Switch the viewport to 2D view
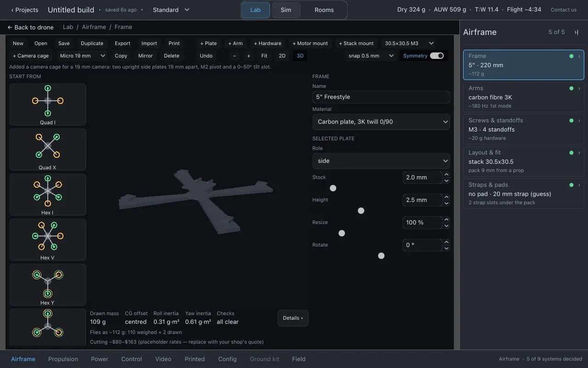This screenshot has height=368, width=588. tap(282, 56)
